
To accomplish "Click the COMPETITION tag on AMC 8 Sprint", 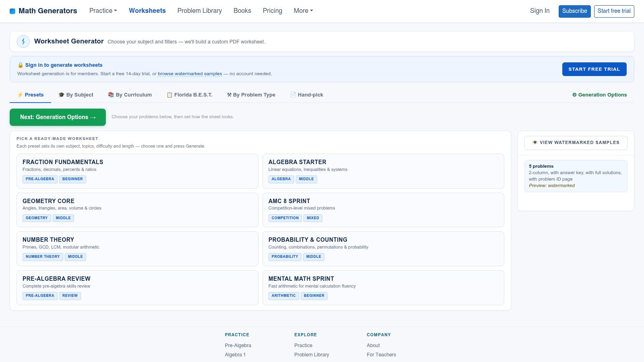I will point(285,218).
